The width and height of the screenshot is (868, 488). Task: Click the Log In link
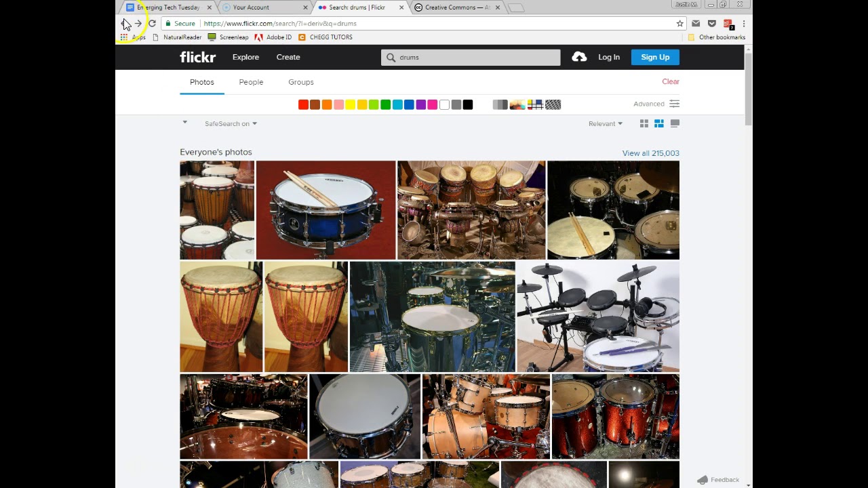coord(609,57)
